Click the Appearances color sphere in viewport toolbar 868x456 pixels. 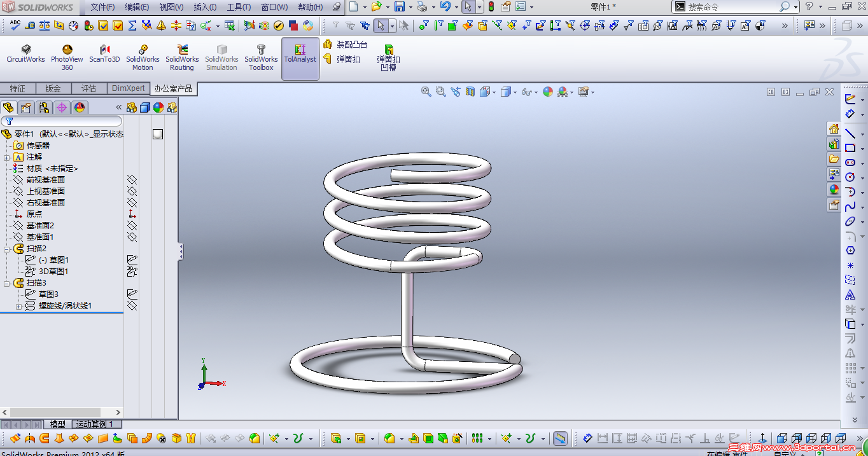pyautogui.click(x=548, y=92)
